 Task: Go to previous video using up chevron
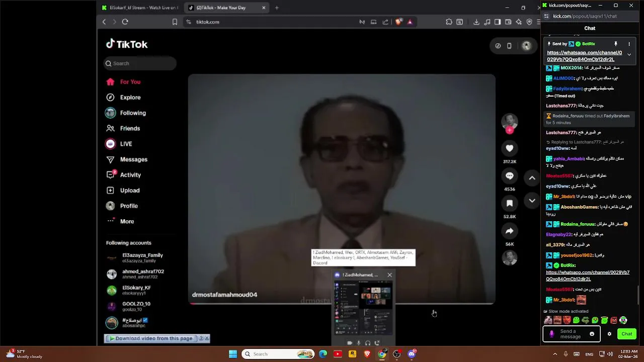(532, 178)
